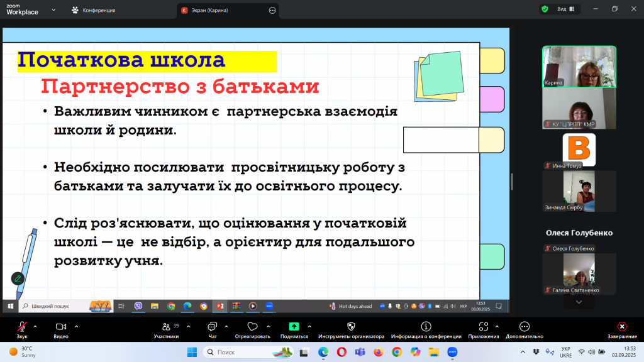The width and height of the screenshot is (644, 362).
Task: Unmute the microphone with the Звук button
Action: pos(22,327)
